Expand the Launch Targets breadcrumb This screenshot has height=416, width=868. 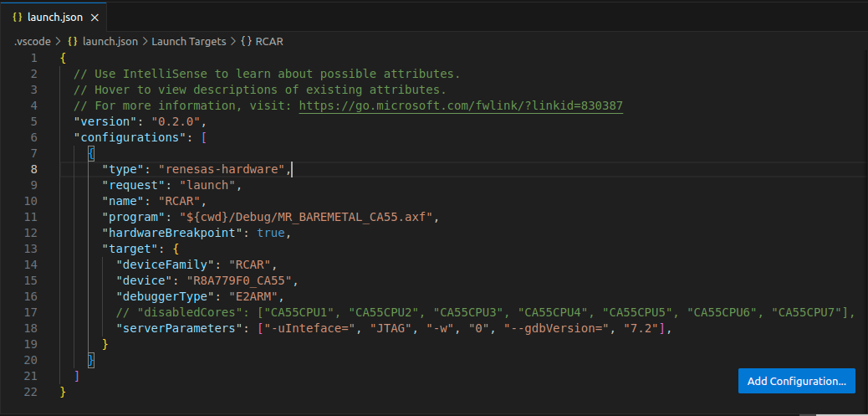pos(188,40)
